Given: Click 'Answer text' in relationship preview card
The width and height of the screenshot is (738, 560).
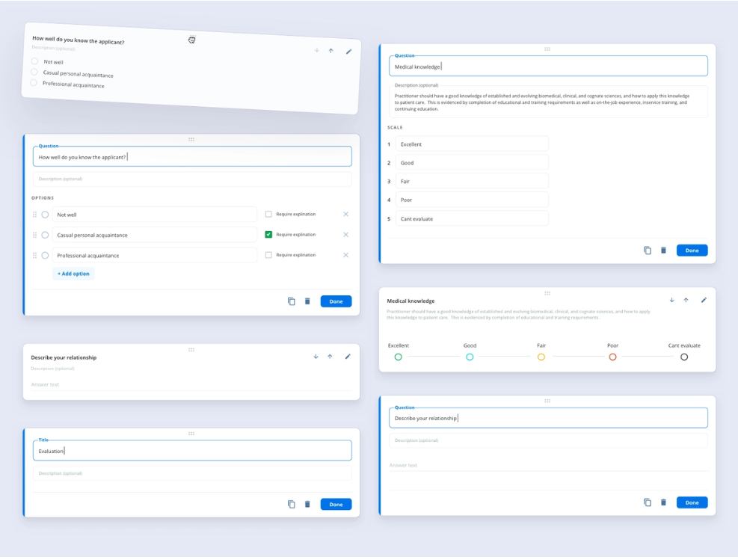Looking at the screenshot, I should pos(191,384).
